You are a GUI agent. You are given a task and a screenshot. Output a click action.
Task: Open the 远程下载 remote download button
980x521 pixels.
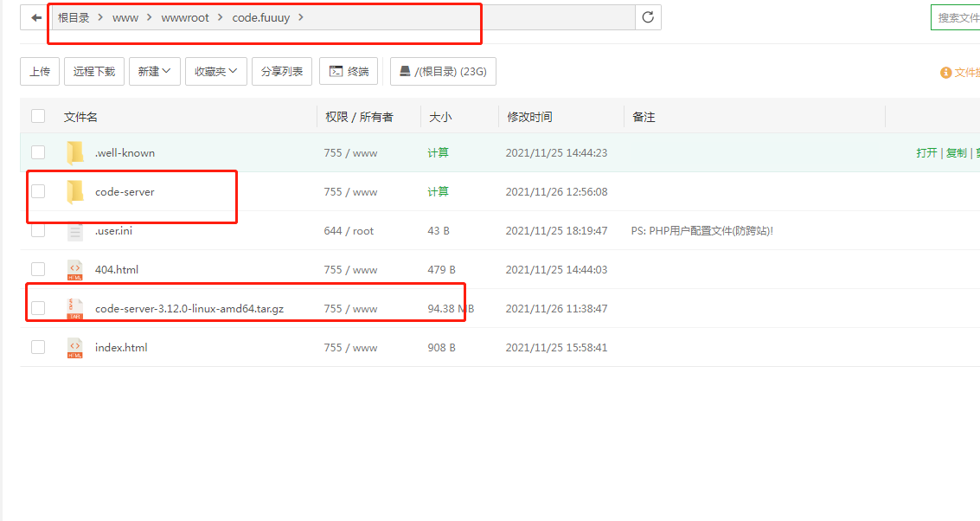(x=93, y=71)
